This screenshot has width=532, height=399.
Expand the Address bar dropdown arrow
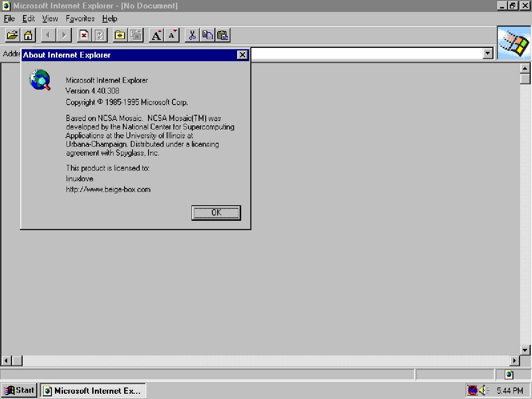(488, 54)
